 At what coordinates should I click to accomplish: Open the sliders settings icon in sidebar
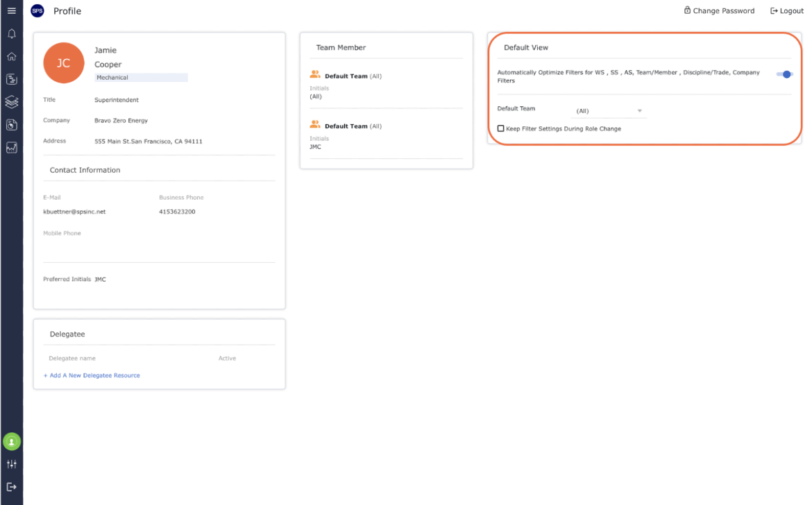[11, 464]
